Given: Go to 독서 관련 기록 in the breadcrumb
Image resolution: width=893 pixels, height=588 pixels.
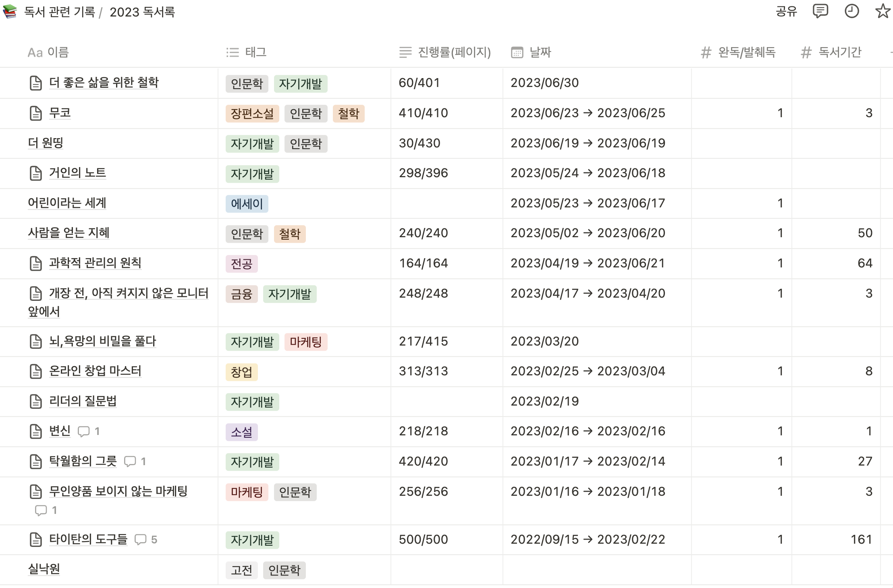Looking at the screenshot, I should tap(60, 12).
